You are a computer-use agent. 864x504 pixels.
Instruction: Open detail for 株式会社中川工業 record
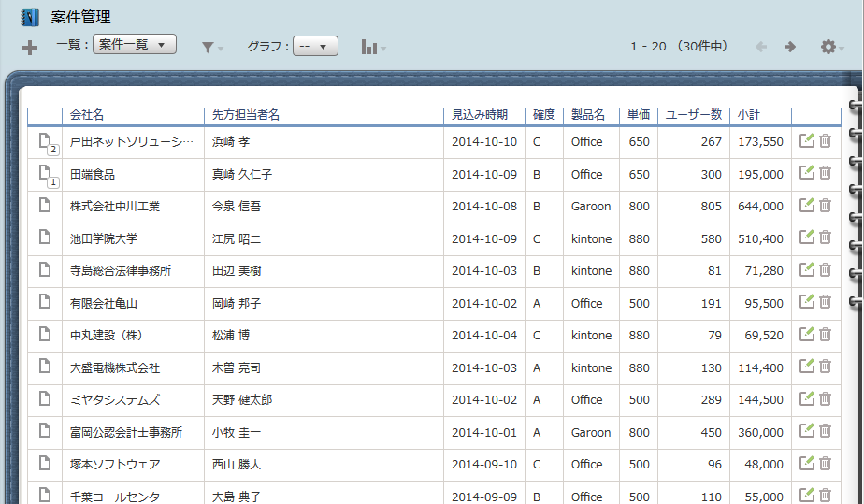point(45,206)
